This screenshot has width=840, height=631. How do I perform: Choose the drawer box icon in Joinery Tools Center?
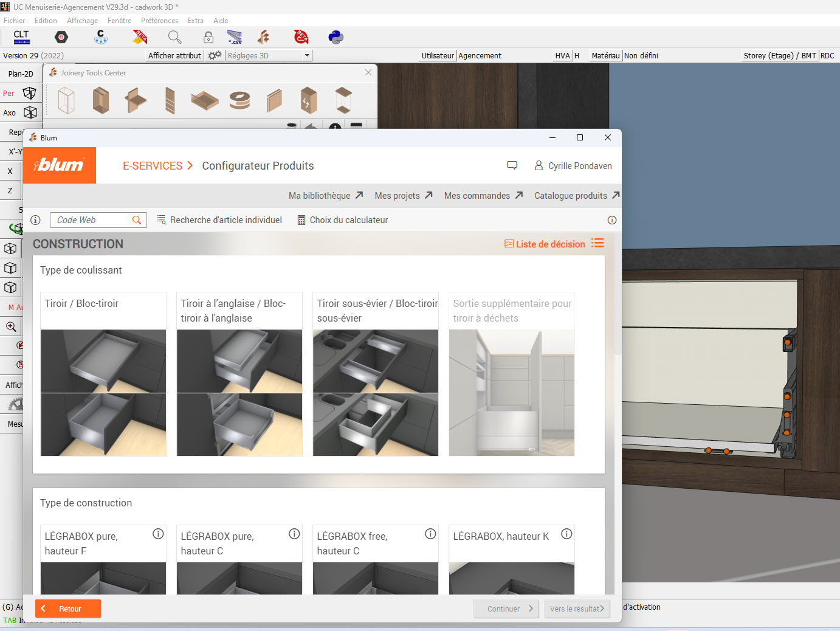coord(205,100)
